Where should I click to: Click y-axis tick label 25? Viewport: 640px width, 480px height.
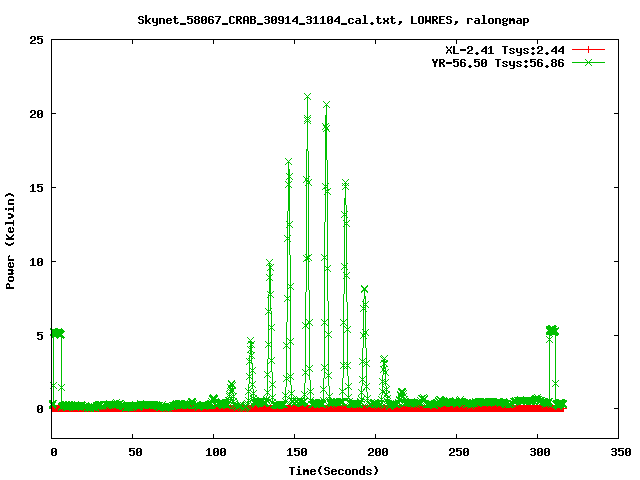(x=36, y=40)
